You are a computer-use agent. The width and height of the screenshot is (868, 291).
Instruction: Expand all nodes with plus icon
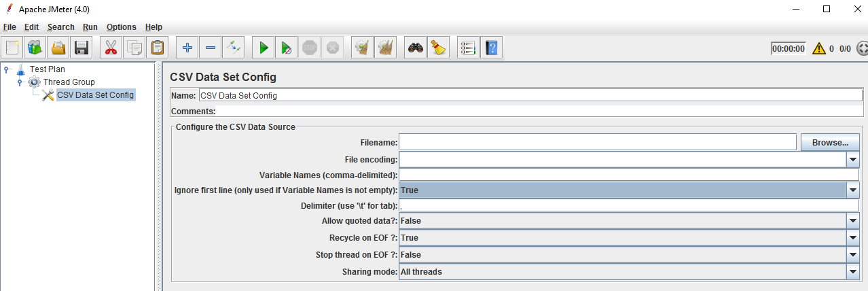[187, 48]
